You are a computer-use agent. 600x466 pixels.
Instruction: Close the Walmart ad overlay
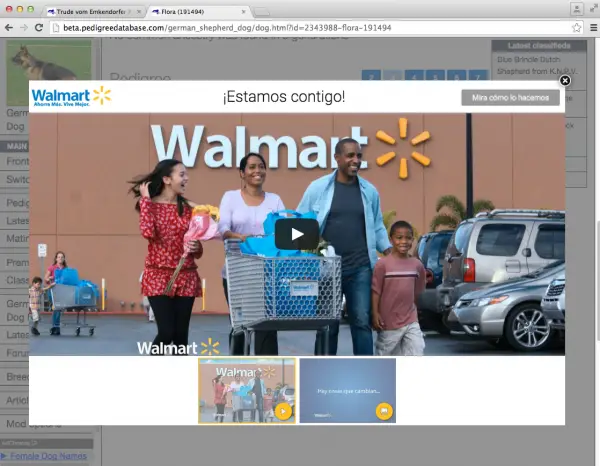[565, 81]
